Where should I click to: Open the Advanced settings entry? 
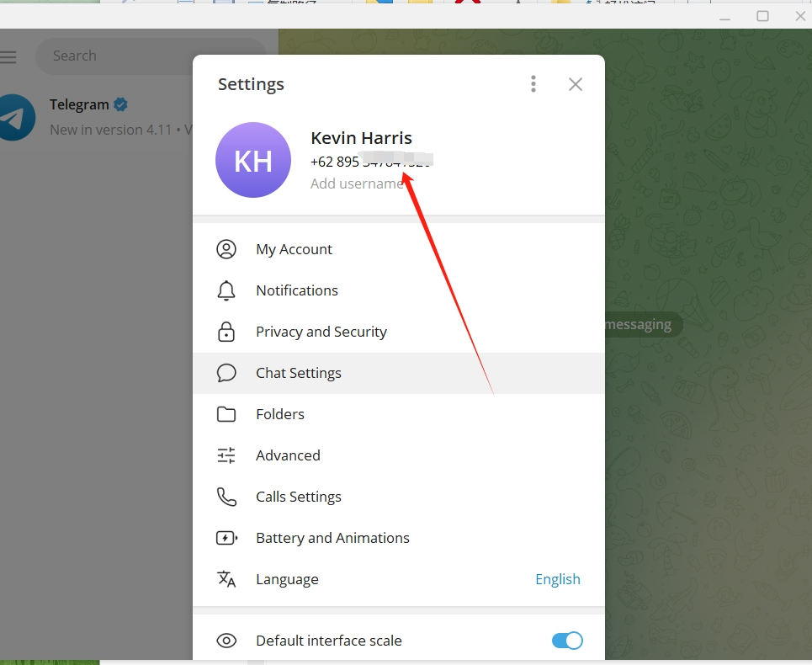click(x=288, y=455)
